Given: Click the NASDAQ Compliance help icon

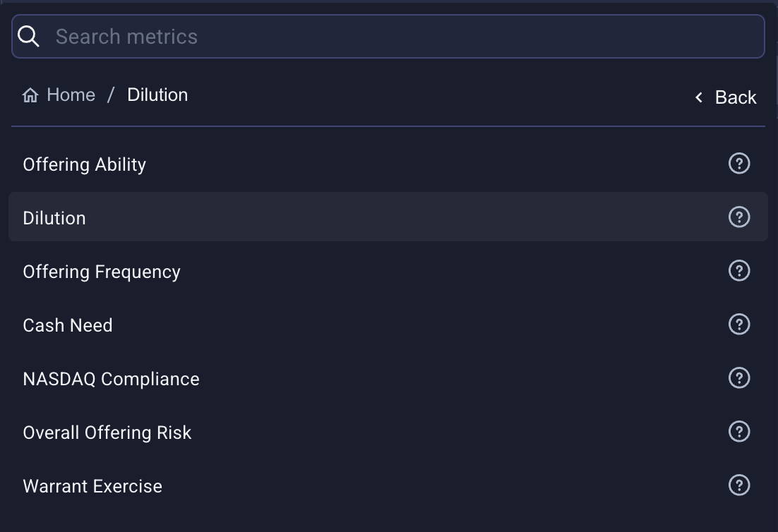Looking at the screenshot, I should [x=738, y=378].
